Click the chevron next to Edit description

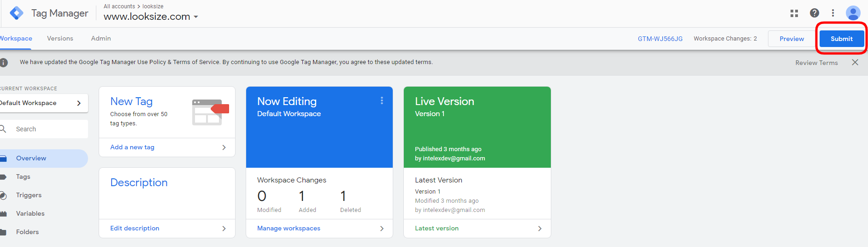pos(224,229)
